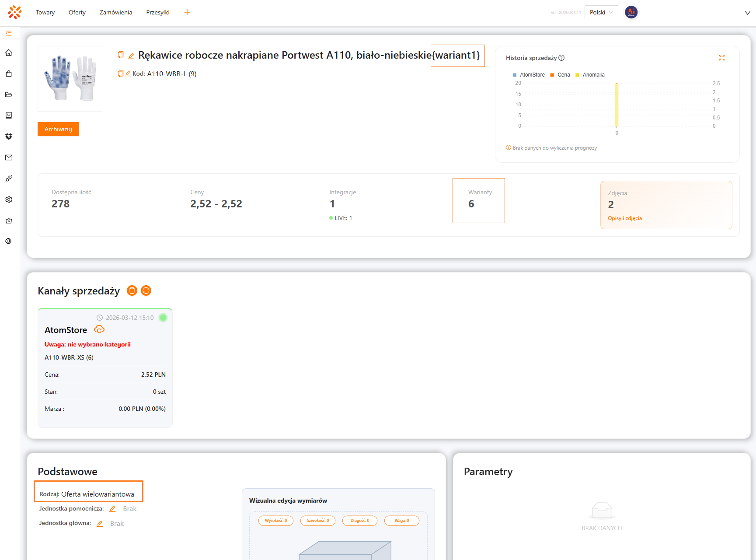This screenshot has width=756, height=560.
Task: Edit the Jednostka pomocnicza value
Action: 112,509
